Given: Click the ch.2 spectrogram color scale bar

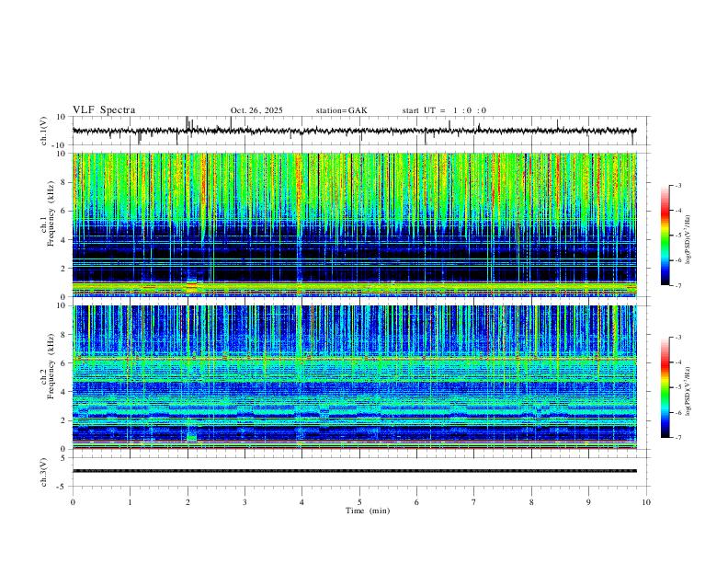Looking at the screenshot, I should click(665, 387).
